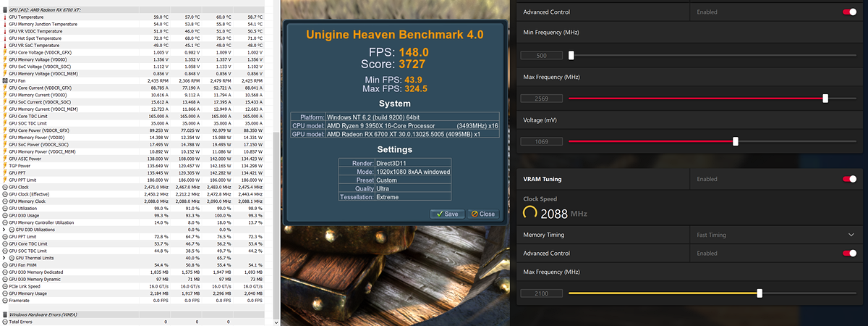Click the VRAM Max Frequency slider handle at 2100
Viewport: 868px width, 326px height.
759,293
